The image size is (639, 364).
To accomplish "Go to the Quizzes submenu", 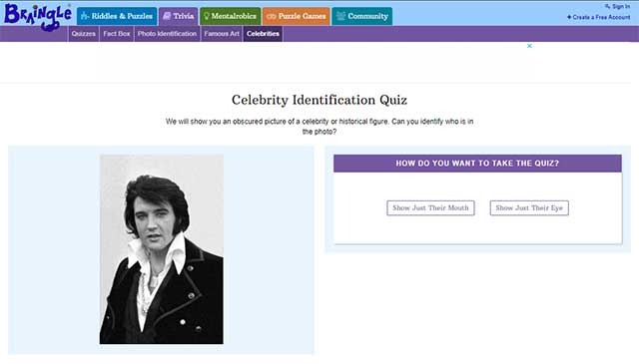I will click(84, 34).
